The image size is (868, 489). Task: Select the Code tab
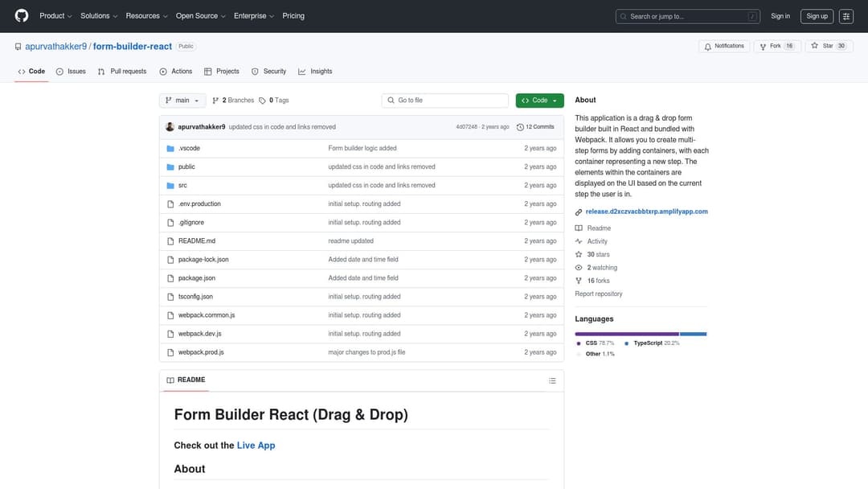tap(31, 72)
